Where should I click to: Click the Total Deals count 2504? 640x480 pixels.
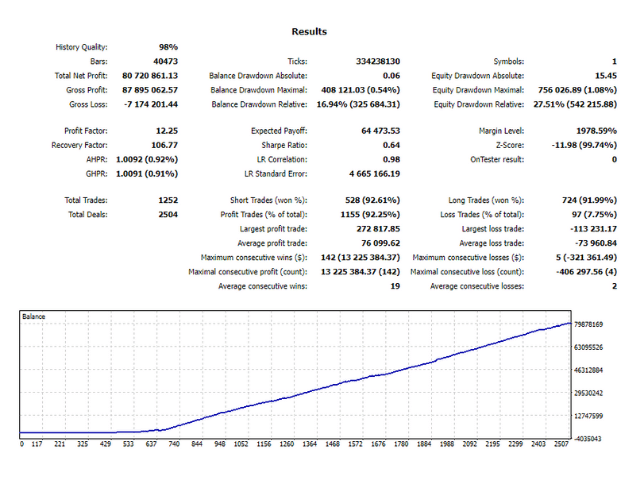click(x=167, y=215)
